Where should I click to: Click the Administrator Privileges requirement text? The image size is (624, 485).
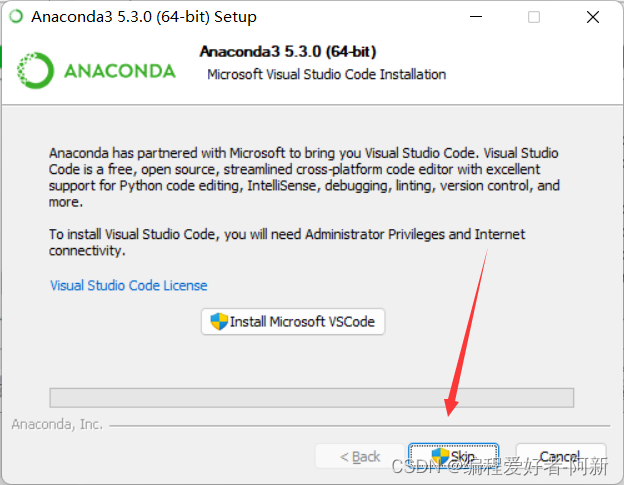pyautogui.click(x=287, y=242)
